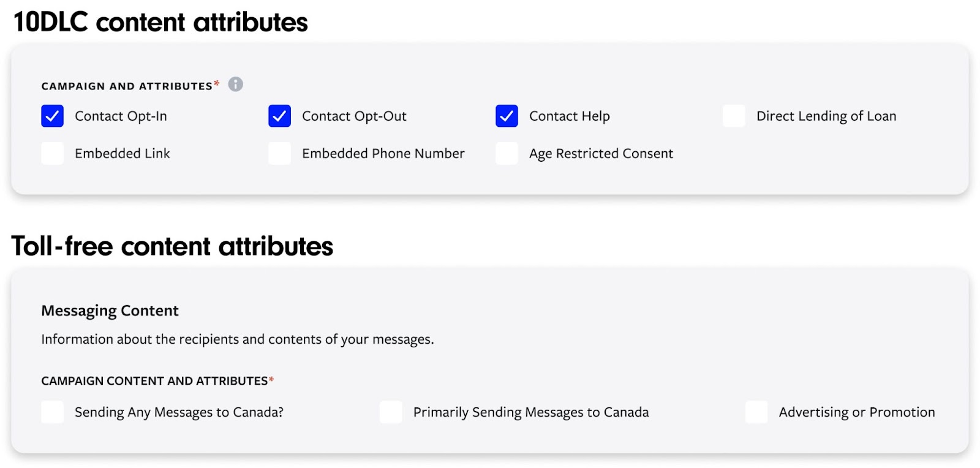Enable Sending Any Messages to Canada?
Screen dimensions: 980x468
point(51,412)
